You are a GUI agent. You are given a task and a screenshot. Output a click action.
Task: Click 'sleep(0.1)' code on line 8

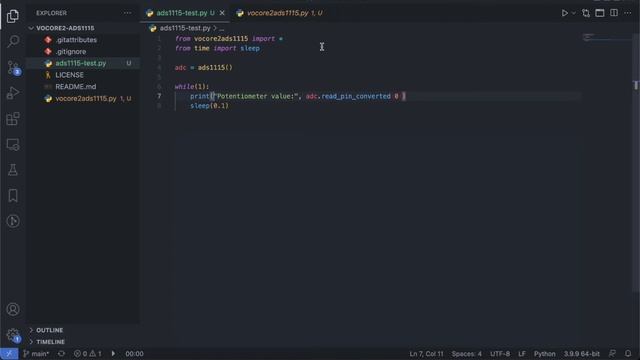pos(209,106)
